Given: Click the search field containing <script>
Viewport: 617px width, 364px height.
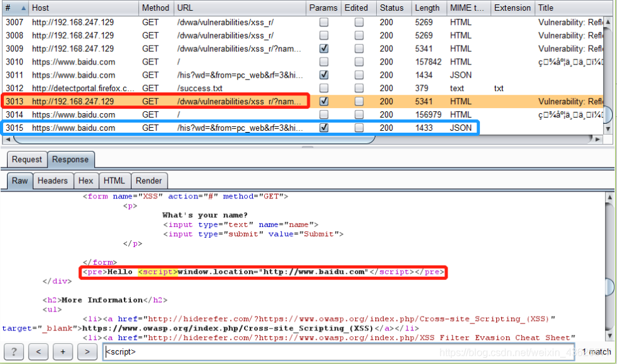Looking at the screenshot, I should [339, 351].
